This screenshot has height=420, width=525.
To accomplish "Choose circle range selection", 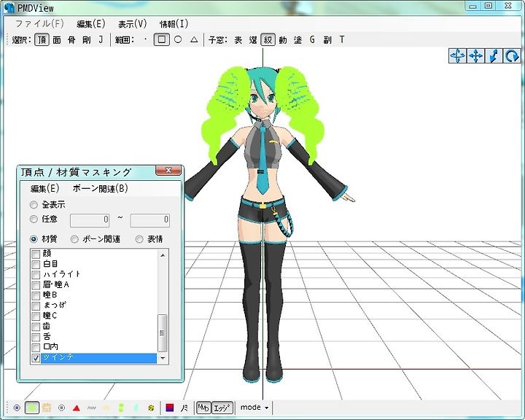I will click(178, 39).
